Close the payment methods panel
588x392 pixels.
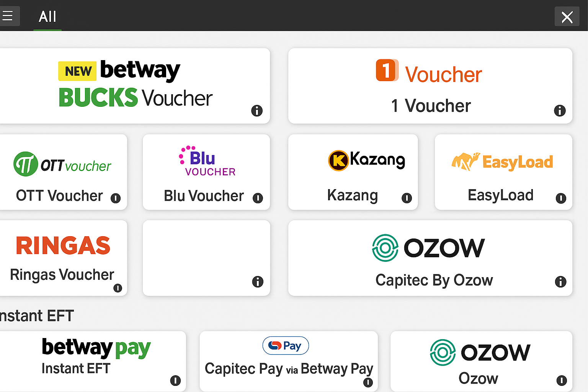point(567,16)
